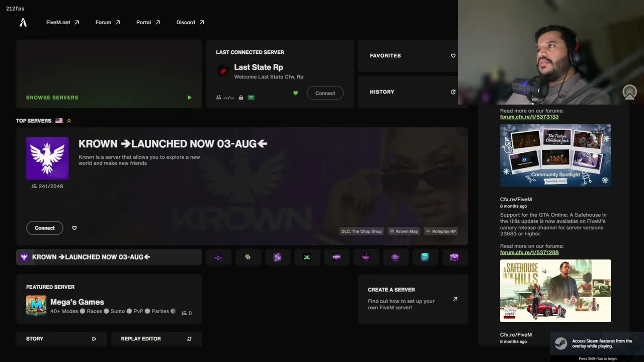Open the Safehouse in the Hills image

(x=555, y=291)
